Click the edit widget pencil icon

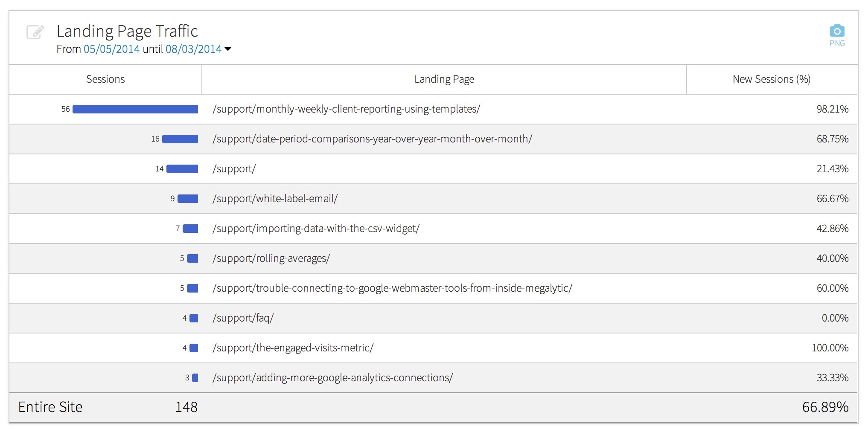[35, 32]
